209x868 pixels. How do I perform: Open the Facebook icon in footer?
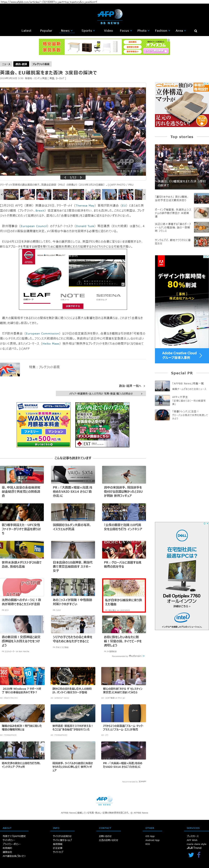point(199,854)
